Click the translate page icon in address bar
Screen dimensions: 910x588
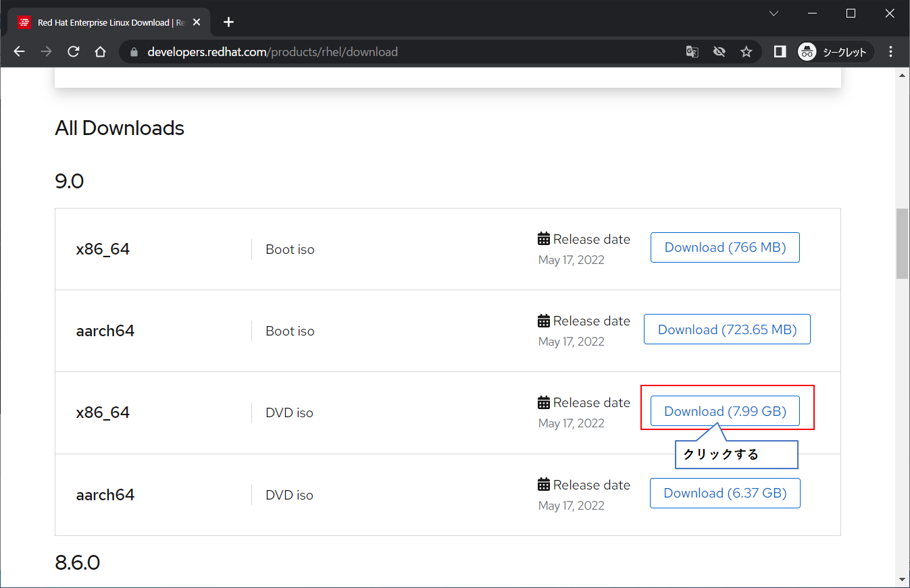(692, 52)
